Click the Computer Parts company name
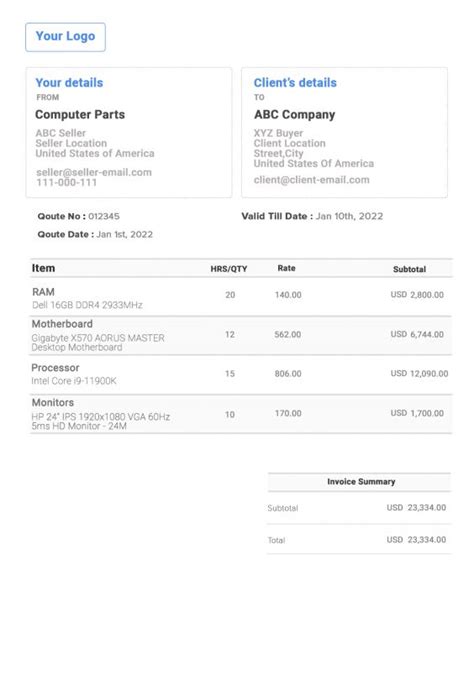 80,115
